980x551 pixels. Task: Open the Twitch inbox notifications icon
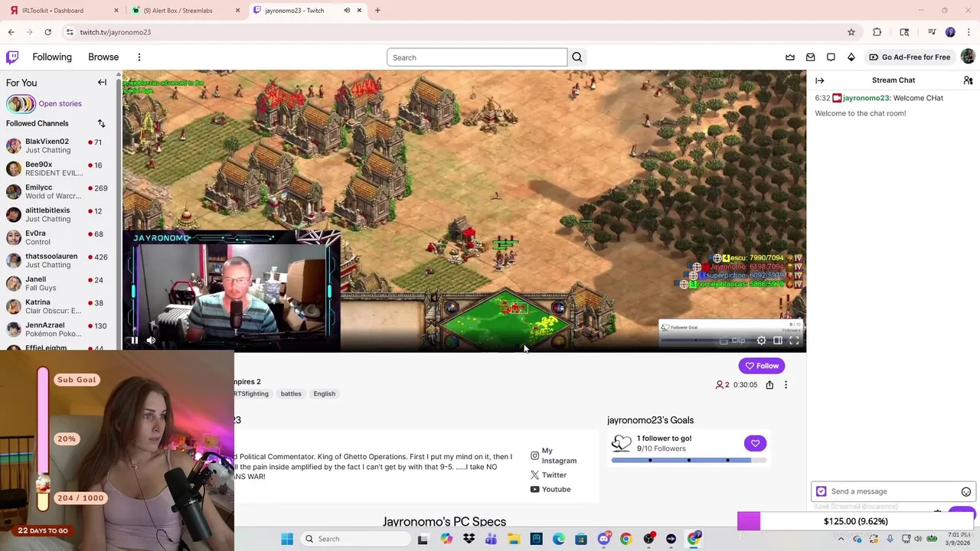810,57
